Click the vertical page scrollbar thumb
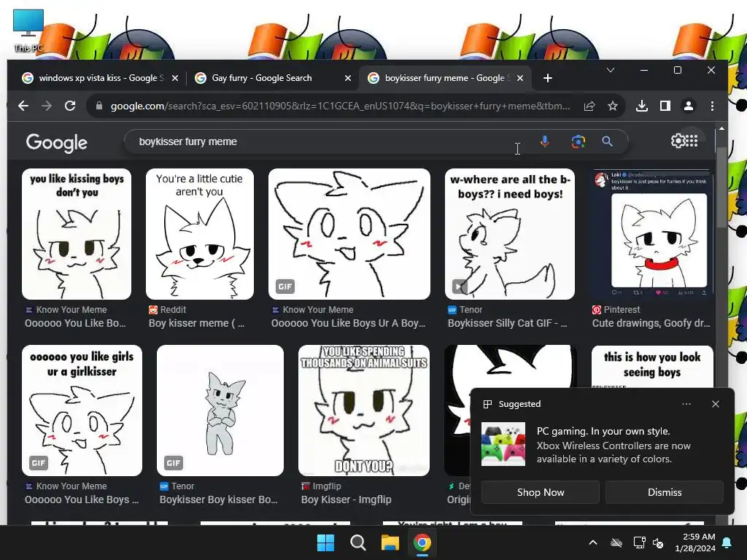 pos(721,187)
